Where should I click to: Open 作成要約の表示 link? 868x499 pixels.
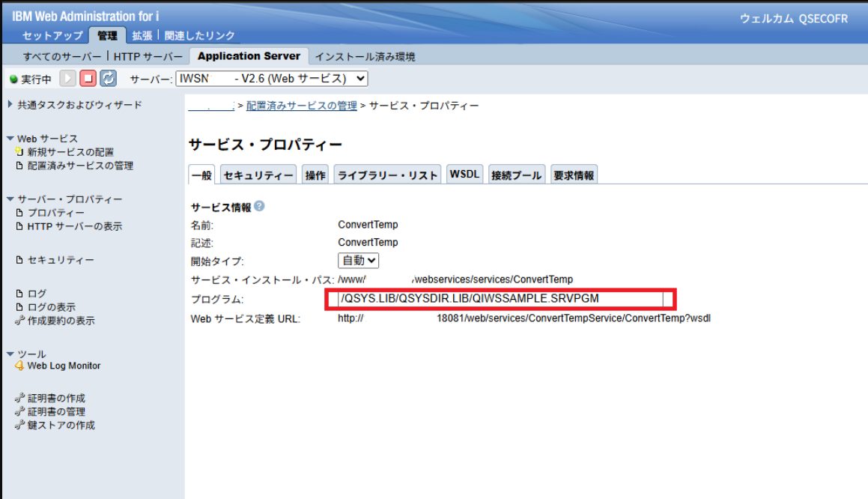(x=61, y=320)
